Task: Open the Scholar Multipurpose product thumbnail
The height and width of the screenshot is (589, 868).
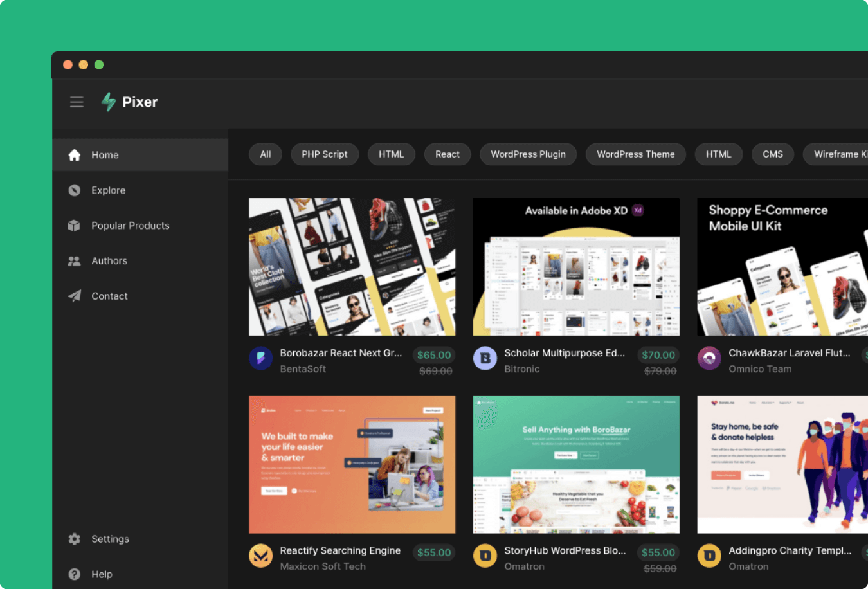Action: [576, 267]
